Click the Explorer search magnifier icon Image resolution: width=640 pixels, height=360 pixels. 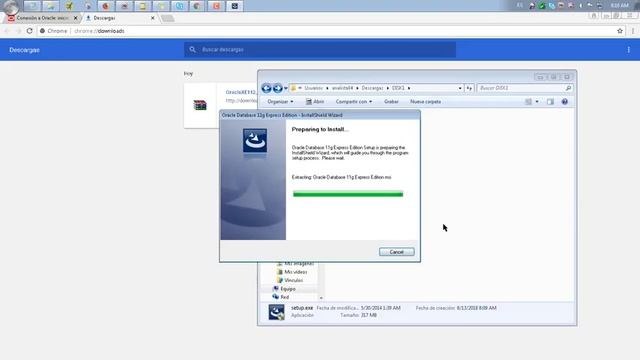(x=568, y=88)
